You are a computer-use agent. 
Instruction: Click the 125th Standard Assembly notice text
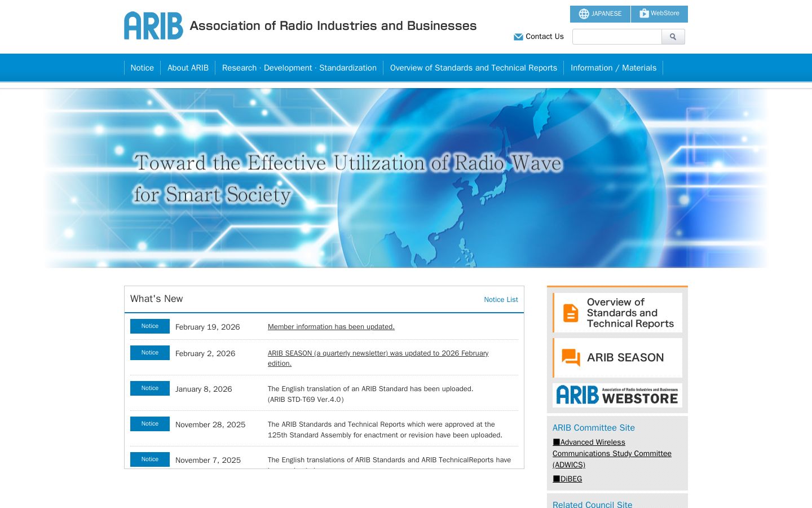pos(385,430)
